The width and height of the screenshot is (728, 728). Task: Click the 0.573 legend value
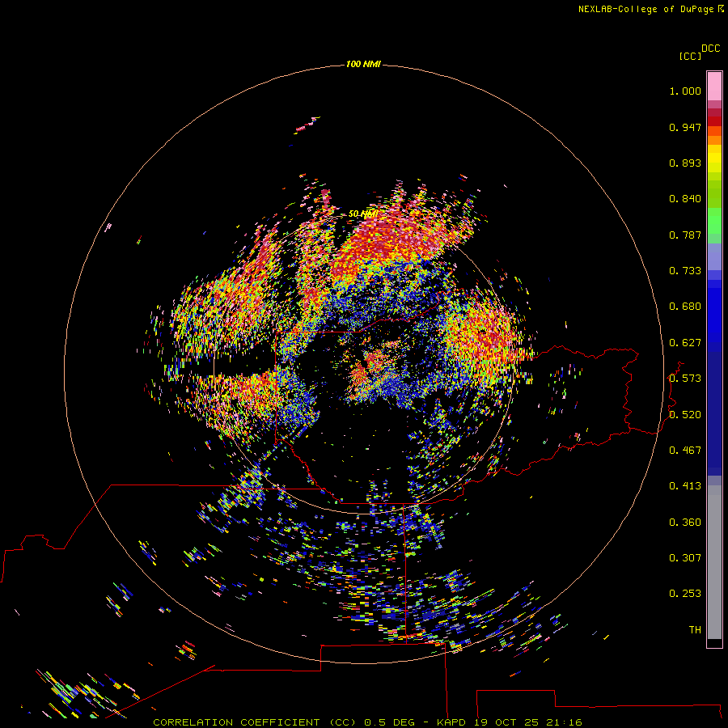tap(685, 379)
